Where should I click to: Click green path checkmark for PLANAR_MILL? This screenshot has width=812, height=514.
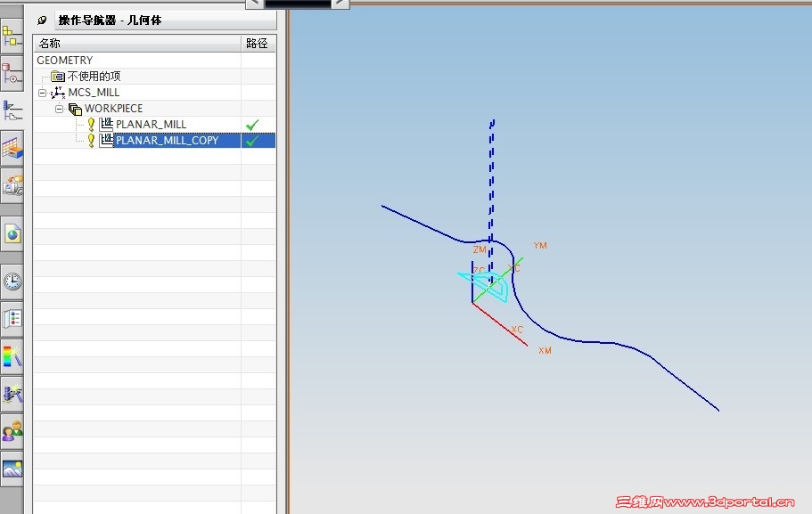tap(252, 125)
